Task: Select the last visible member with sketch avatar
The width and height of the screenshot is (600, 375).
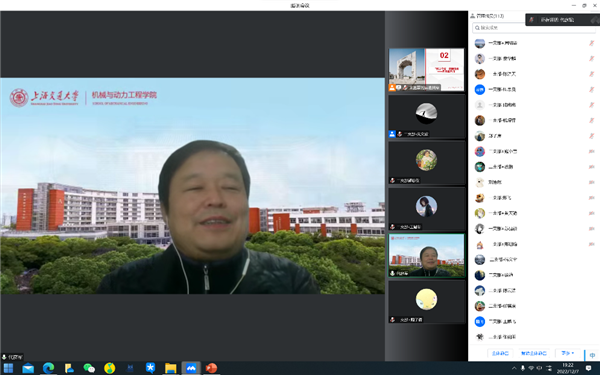Action: (534, 337)
